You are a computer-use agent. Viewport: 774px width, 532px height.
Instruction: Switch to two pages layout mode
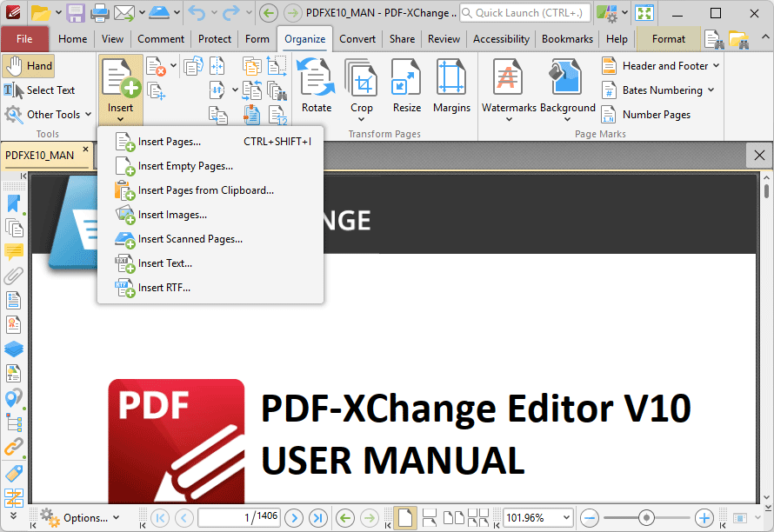453,518
